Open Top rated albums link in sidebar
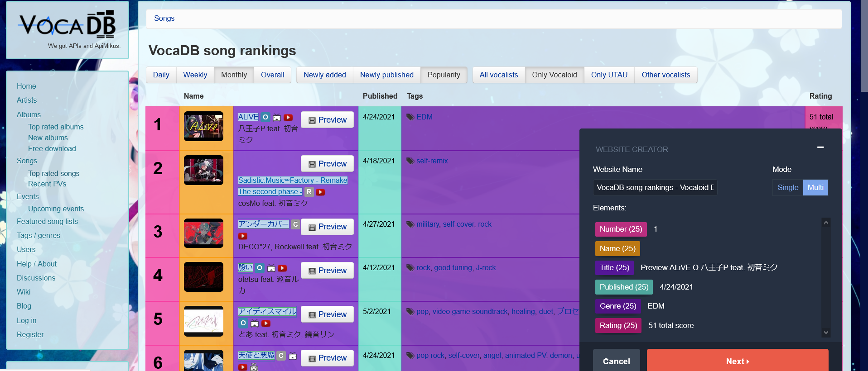This screenshot has height=371, width=868. [x=56, y=127]
